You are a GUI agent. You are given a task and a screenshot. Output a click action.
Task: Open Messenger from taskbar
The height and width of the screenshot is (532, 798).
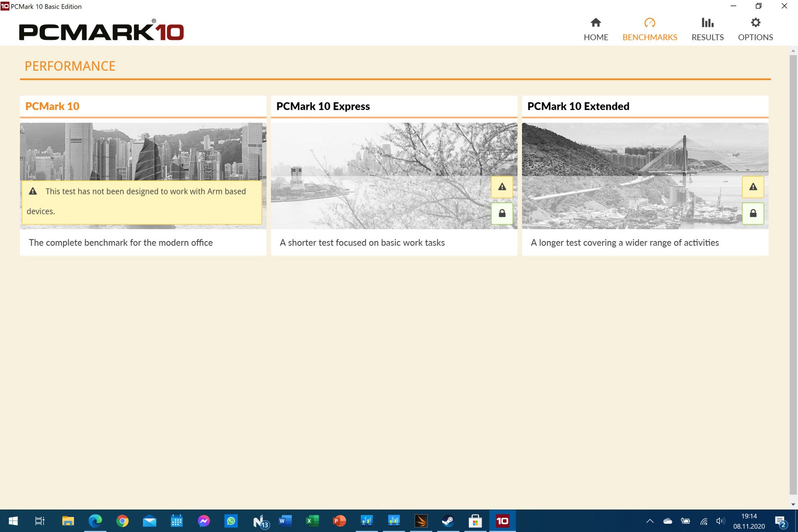pyautogui.click(x=204, y=521)
